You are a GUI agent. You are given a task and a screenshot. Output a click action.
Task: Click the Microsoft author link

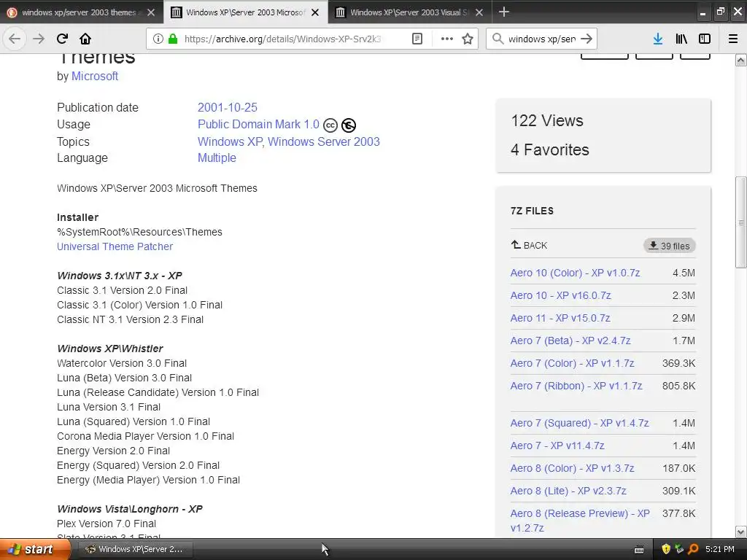(94, 76)
